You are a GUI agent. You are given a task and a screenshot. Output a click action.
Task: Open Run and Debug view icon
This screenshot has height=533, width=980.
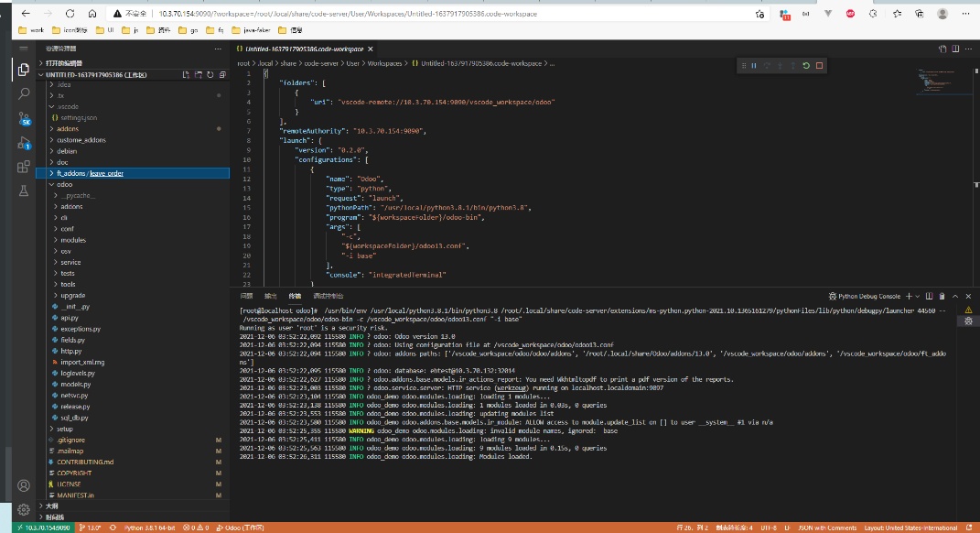click(x=24, y=143)
